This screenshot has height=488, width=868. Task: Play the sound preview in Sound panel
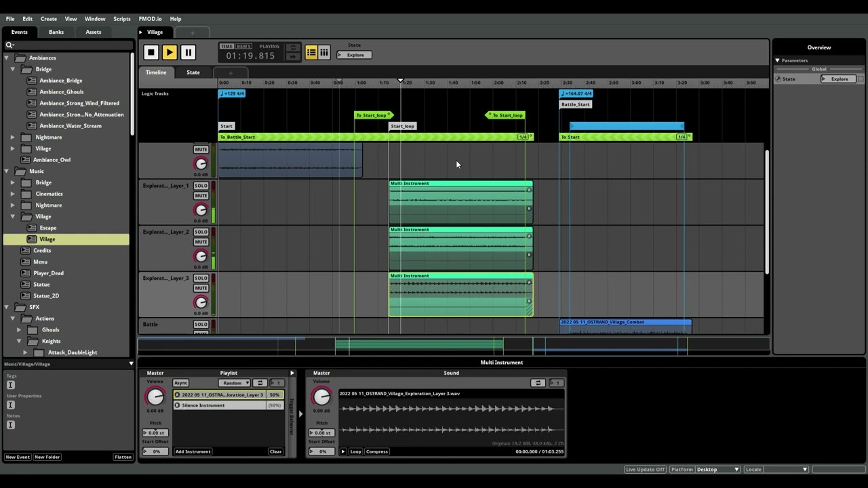(x=343, y=451)
